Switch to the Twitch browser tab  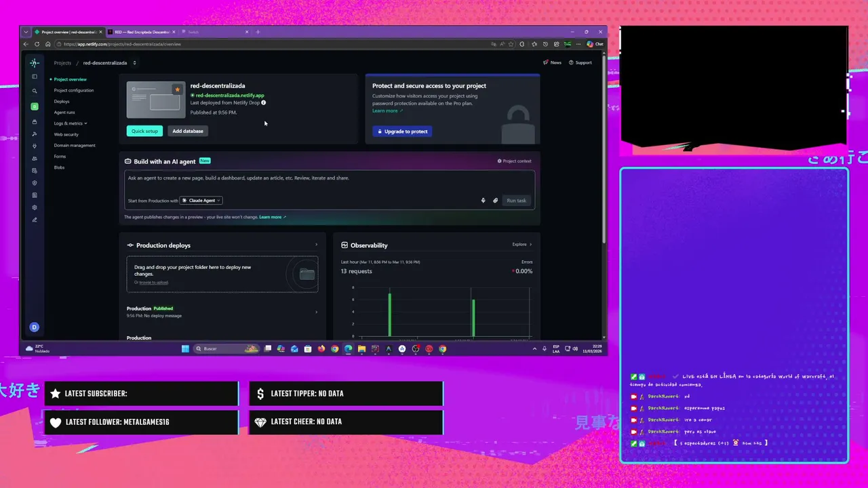pyautogui.click(x=215, y=32)
